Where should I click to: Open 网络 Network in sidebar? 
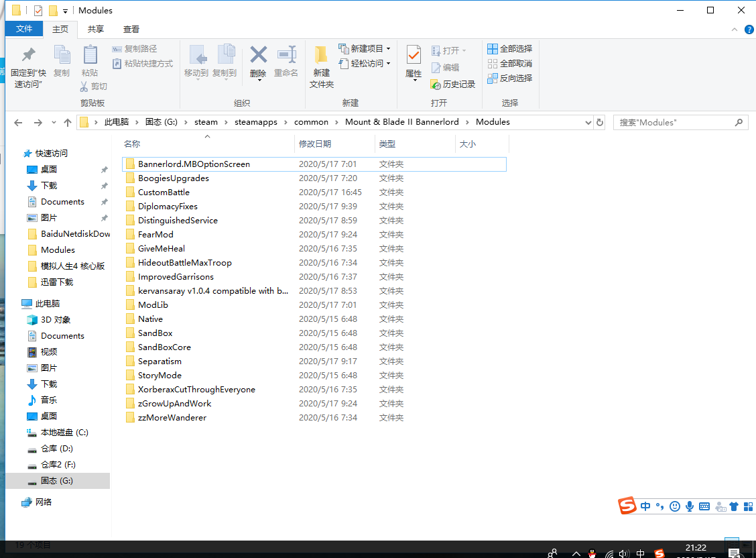(x=44, y=502)
